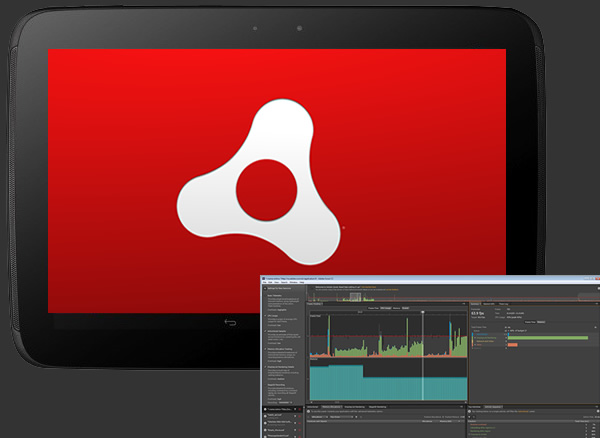Open the Window menu in Adobe Scout

coord(293,282)
